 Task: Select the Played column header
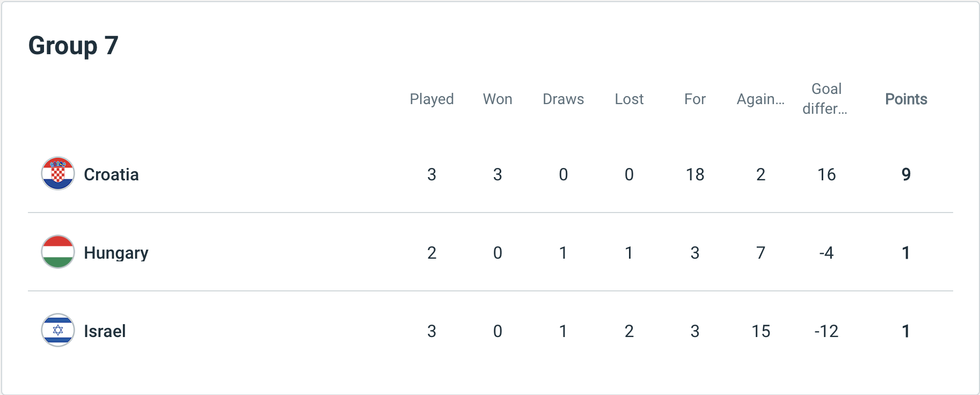point(432,99)
